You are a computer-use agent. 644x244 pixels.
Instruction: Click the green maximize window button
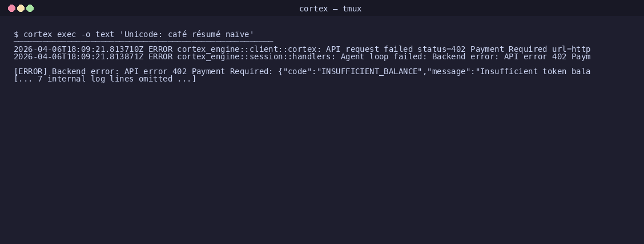(30, 8)
